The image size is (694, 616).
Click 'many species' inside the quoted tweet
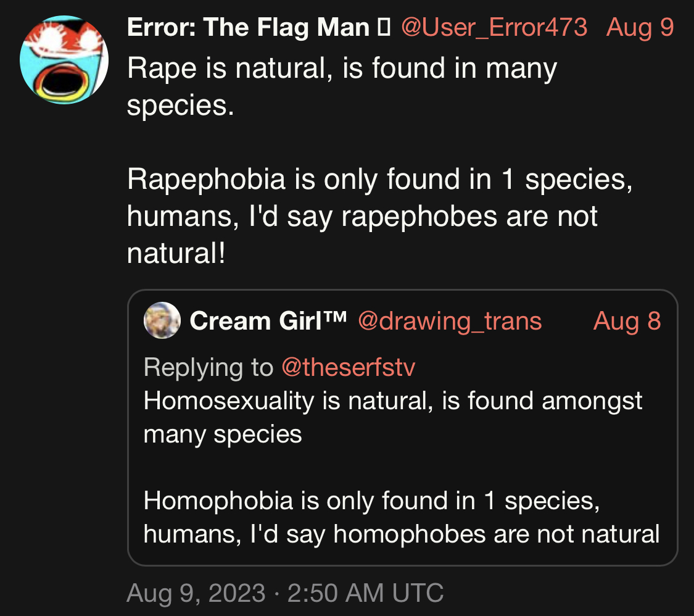(x=223, y=434)
